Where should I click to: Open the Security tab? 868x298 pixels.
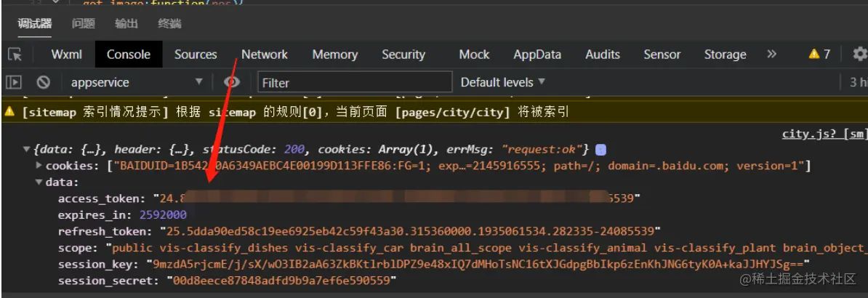pos(403,55)
